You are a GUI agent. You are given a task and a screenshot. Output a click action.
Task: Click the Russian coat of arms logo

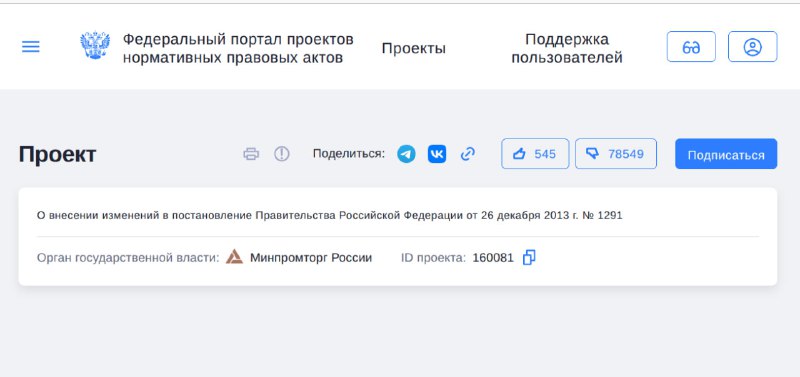point(95,45)
